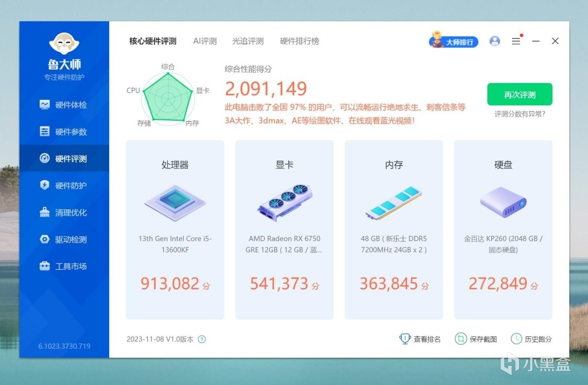Click the 鲁大师 logo avatar
The image size is (588, 385).
(64, 43)
